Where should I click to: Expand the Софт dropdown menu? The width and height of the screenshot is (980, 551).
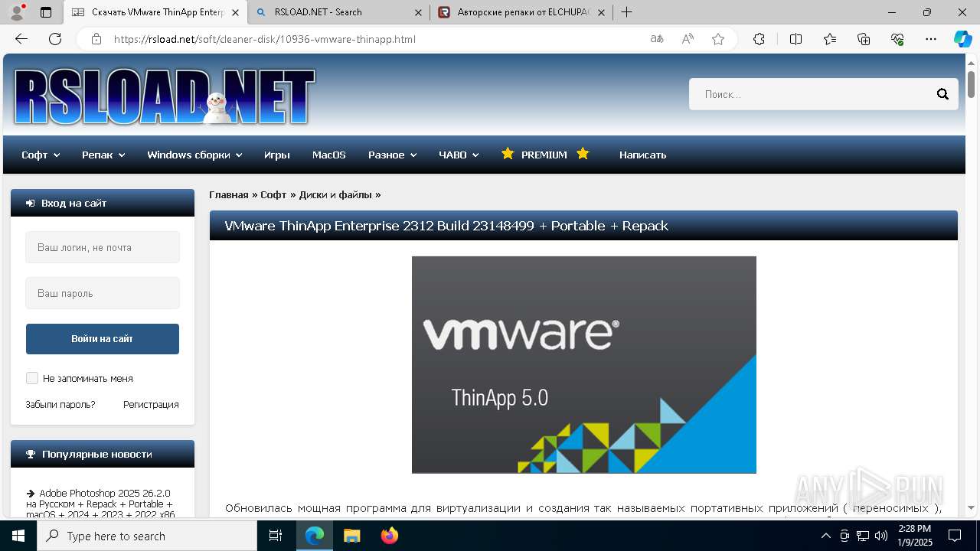tap(41, 155)
